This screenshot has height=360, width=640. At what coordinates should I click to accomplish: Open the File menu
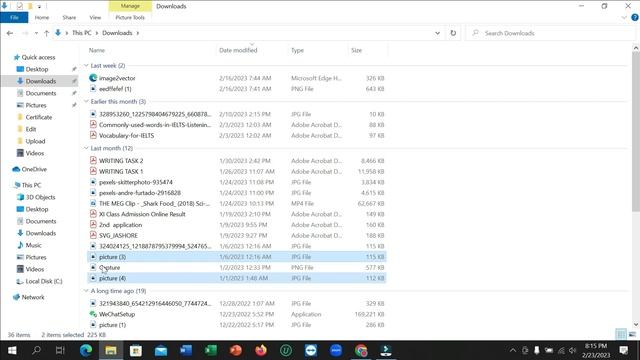(14, 18)
